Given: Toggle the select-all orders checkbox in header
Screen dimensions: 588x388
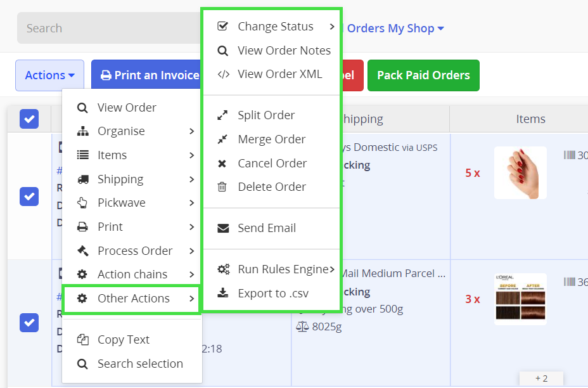Looking at the screenshot, I should 29,119.
